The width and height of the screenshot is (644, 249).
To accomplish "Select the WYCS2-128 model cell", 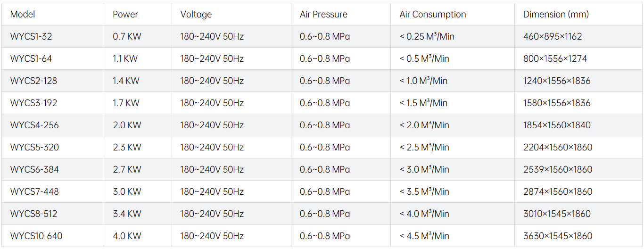I will click(x=33, y=81).
